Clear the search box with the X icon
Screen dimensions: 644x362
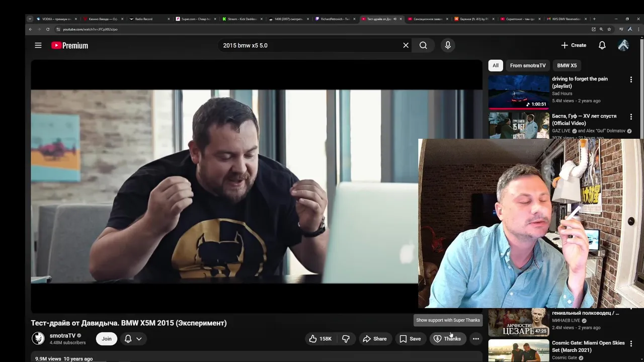[x=406, y=45]
